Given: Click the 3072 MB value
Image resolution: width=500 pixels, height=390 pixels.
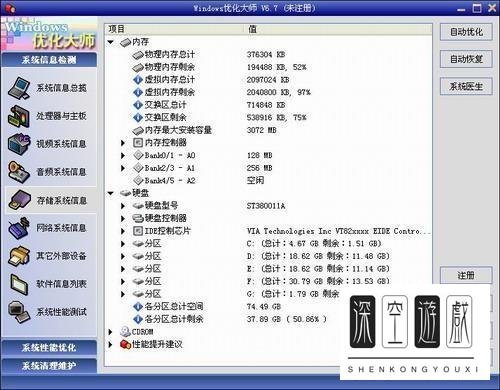Looking at the screenshot, I should coord(262,130).
